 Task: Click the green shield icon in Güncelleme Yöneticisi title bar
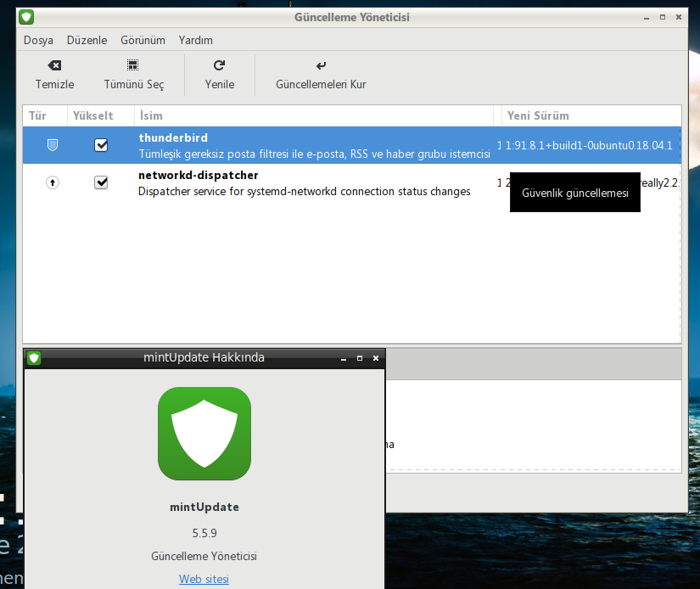pyautogui.click(x=26, y=18)
